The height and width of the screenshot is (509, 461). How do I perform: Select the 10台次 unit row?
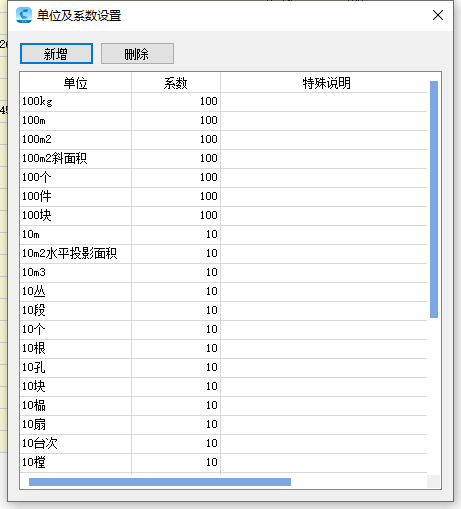[223, 444]
